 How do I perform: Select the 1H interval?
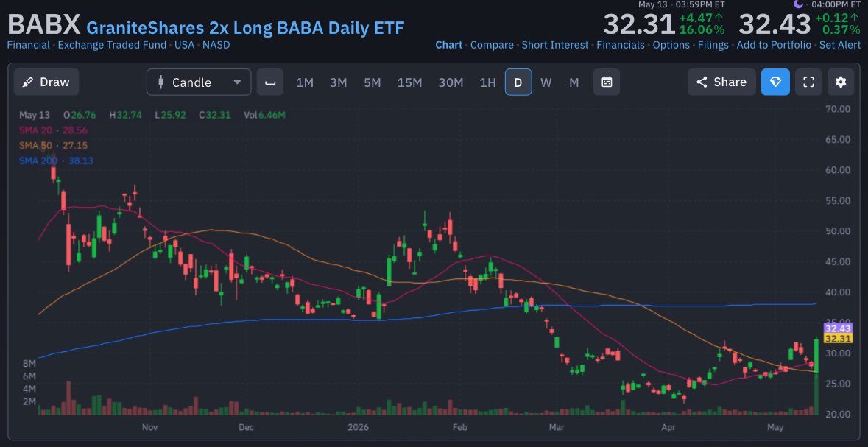(487, 82)
